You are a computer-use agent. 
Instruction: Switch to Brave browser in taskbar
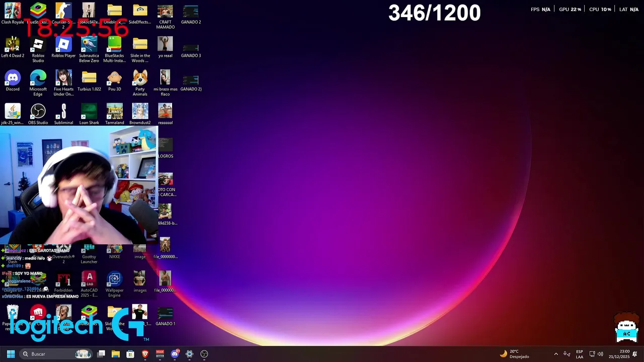pos(145,354)
